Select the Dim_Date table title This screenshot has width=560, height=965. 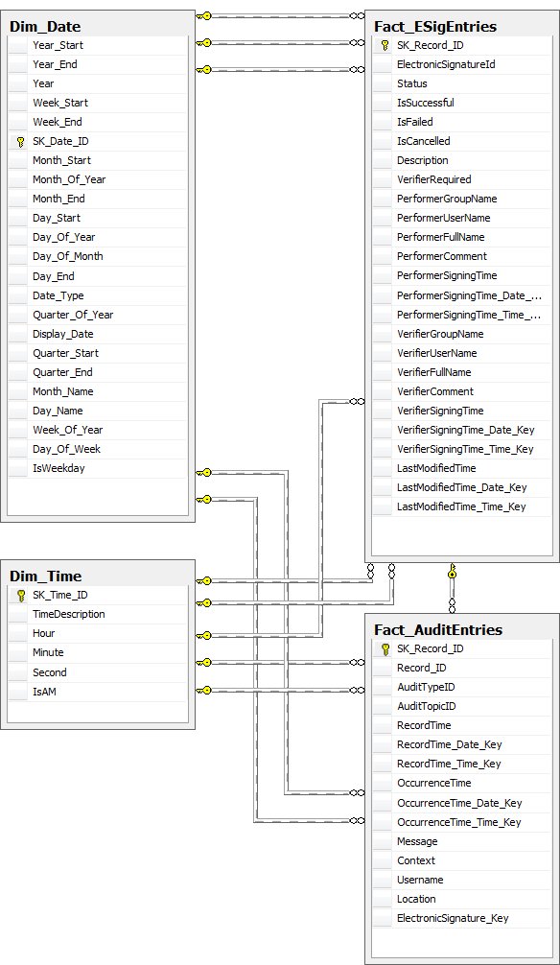coord(45,27)
